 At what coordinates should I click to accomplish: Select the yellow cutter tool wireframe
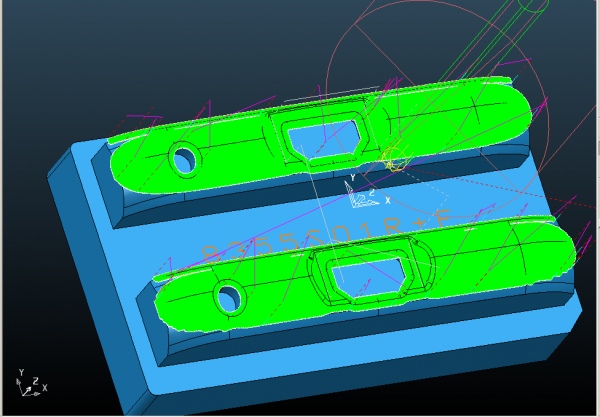396,158
